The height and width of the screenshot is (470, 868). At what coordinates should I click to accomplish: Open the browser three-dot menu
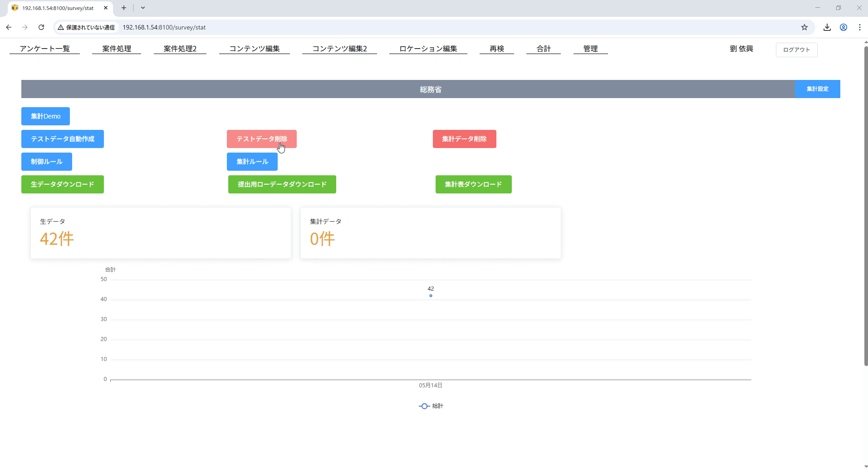click(860, 27)
